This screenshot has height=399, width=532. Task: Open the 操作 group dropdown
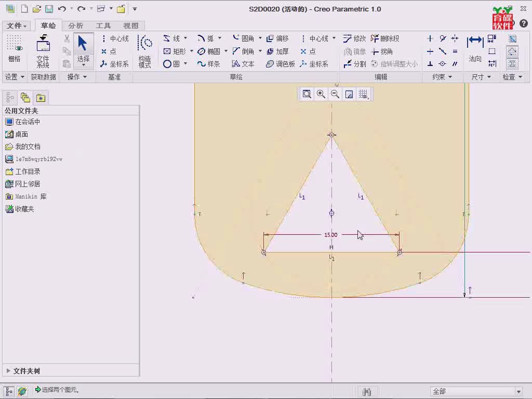pos(77,77)
